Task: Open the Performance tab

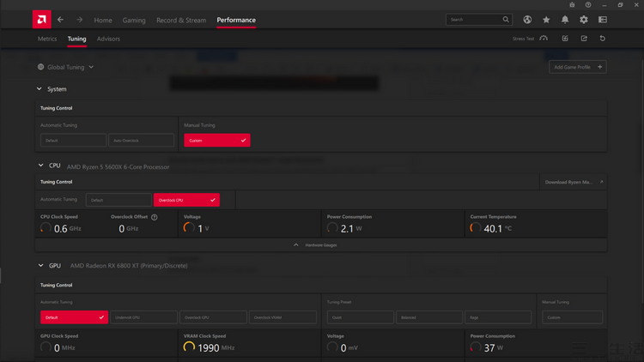Action: click(236, 20)
